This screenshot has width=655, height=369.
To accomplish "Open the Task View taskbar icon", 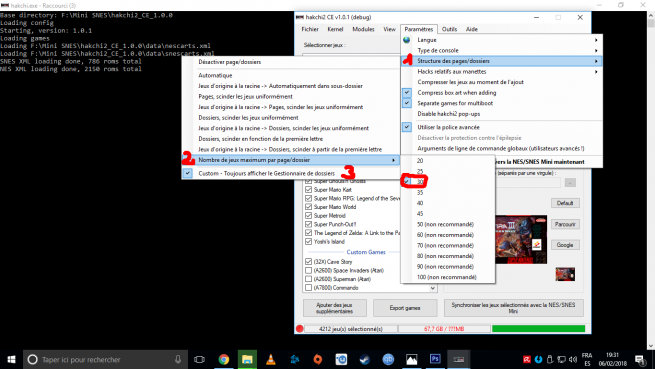I will coord(200,359).
